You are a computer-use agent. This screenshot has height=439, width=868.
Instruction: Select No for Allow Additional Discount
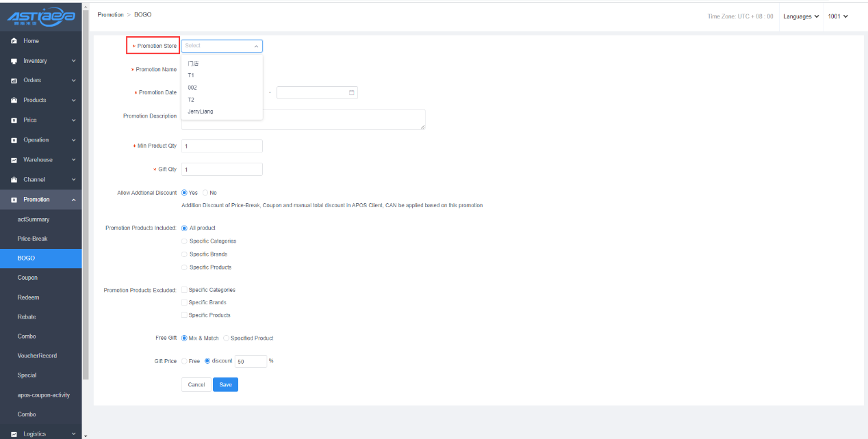[206, 193]
